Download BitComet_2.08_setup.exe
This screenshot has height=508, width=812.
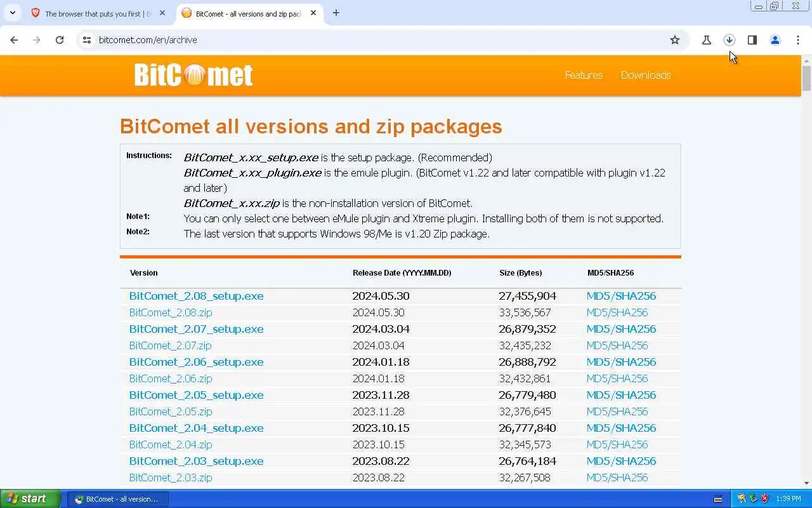196,296
